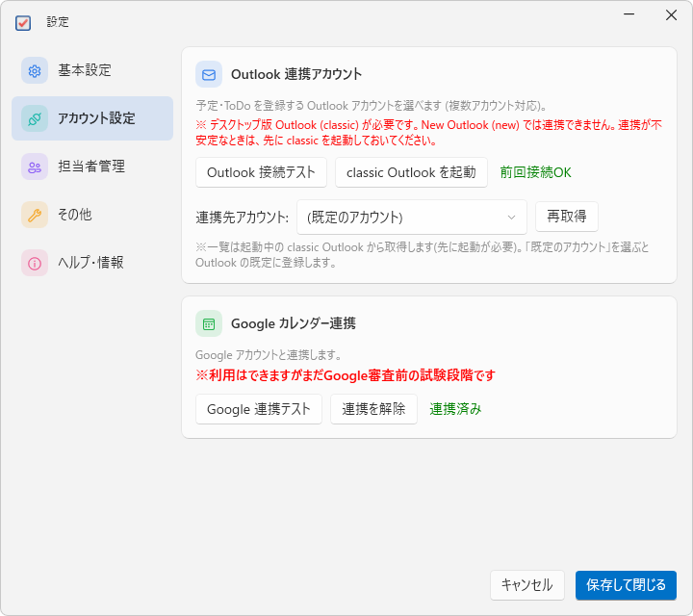Click the 再取得 button

(567, 217)
